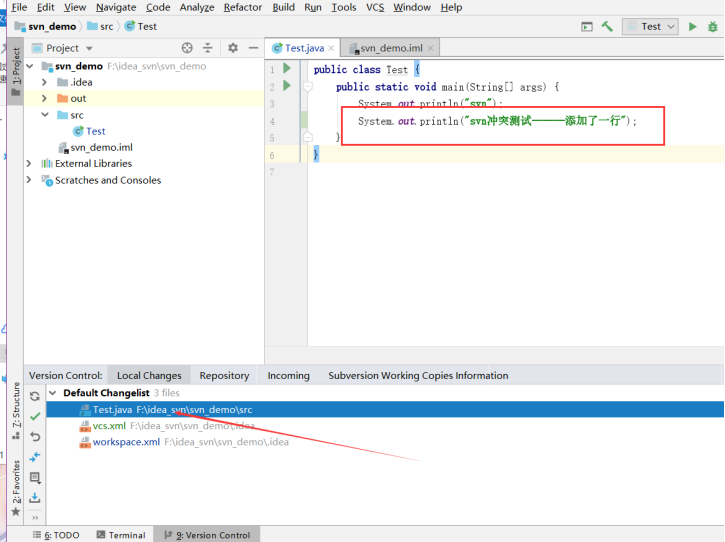The height and width of the screenshot is (542, 725).
Task: Open the Test run configuration dropdown
Action: click(650, 27)
